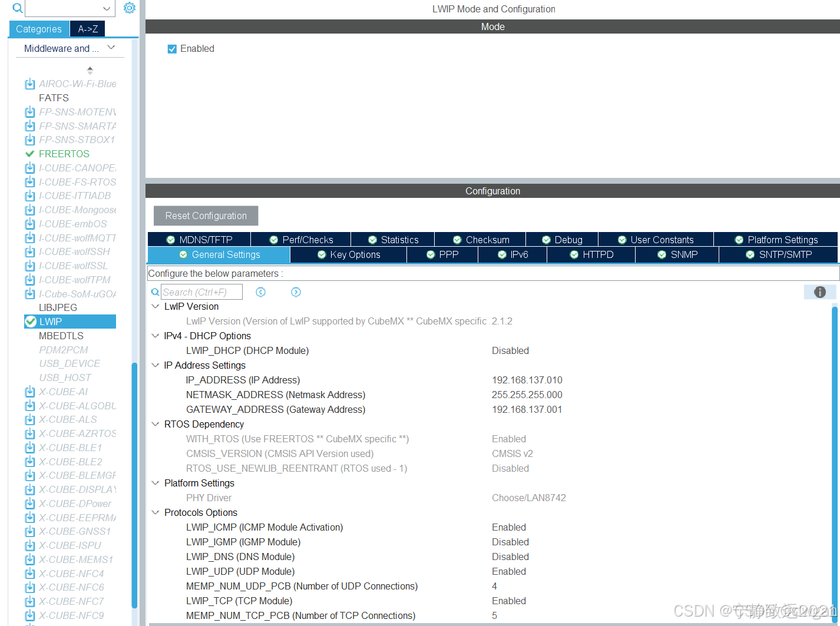Uncheck the LWIP Enabled checkbox
The width and height of the screenshot is (840, 626).
click(x=172, y=49)
